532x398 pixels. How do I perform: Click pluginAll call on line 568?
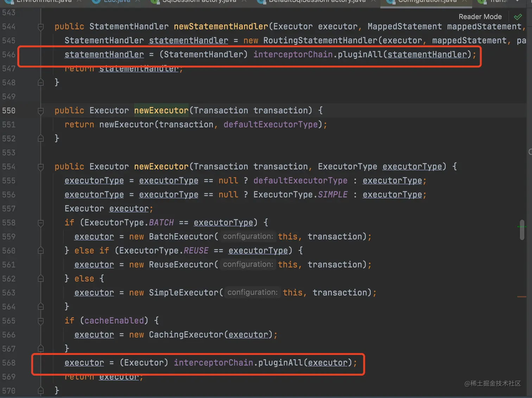click(280, 362)
